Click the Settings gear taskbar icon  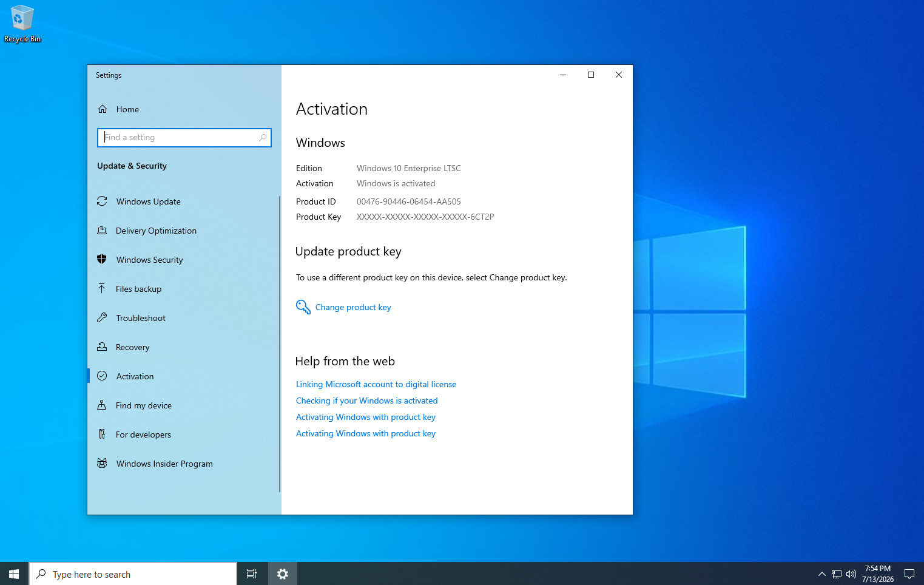point(283,573)
